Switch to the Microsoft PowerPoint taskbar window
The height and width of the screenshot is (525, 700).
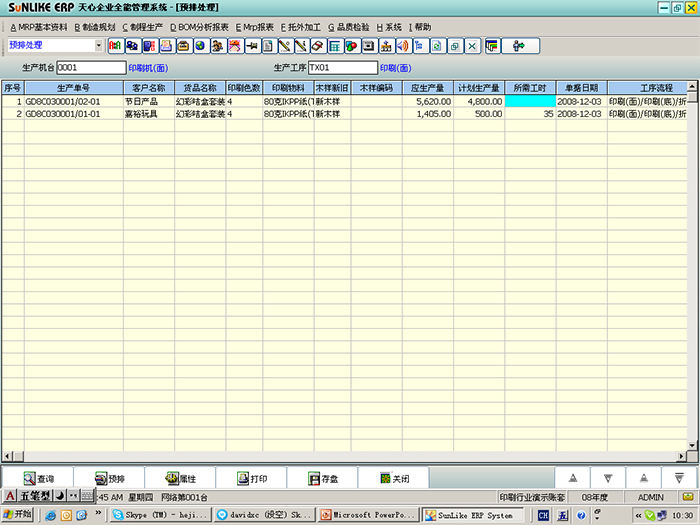(369, 515)
